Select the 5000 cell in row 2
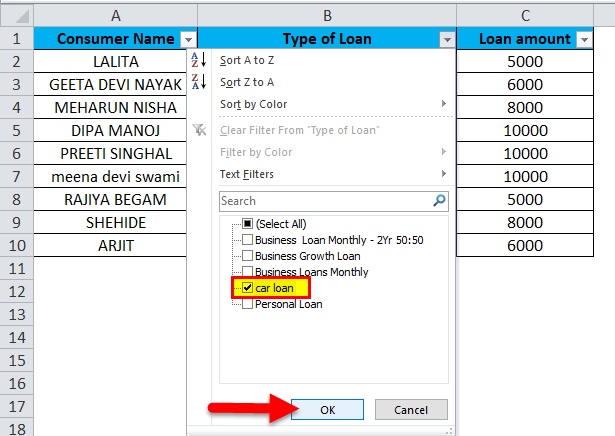This screenshot has height=436, width=615. (x=525, y=62)
